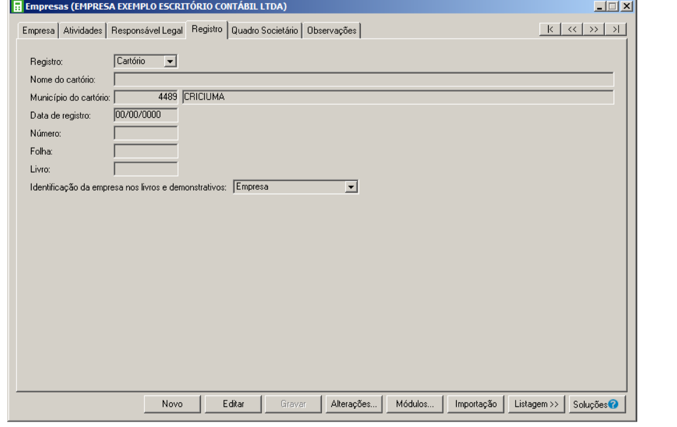
Task: Open the Atividades tab
Action: 83,31
